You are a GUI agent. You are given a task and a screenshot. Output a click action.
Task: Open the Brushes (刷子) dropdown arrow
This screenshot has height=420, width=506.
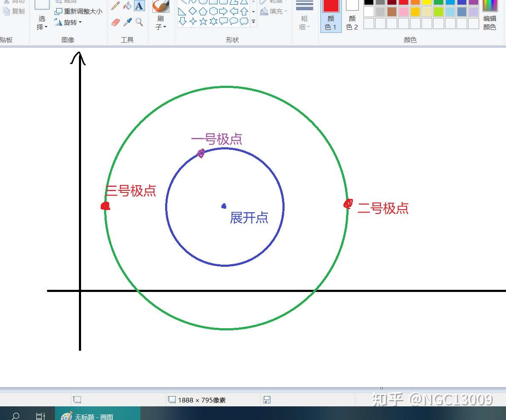pyautogui.click(x=160, y=23)
